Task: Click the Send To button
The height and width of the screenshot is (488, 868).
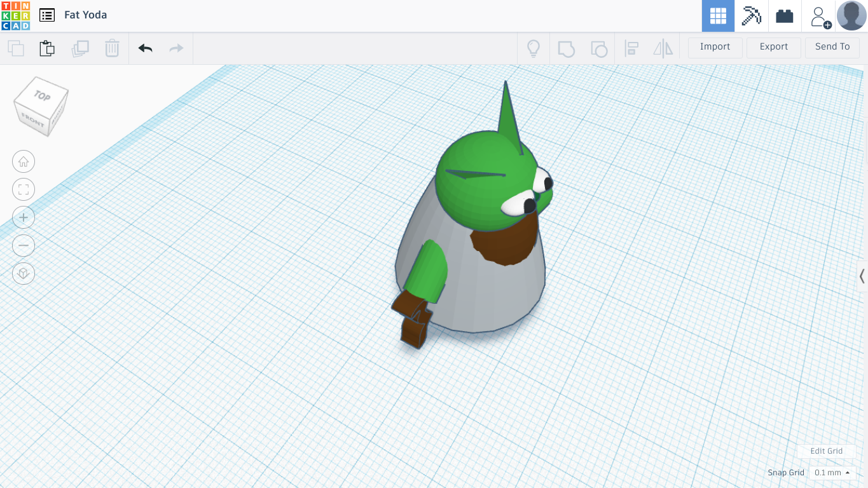Action: [832, 47]
